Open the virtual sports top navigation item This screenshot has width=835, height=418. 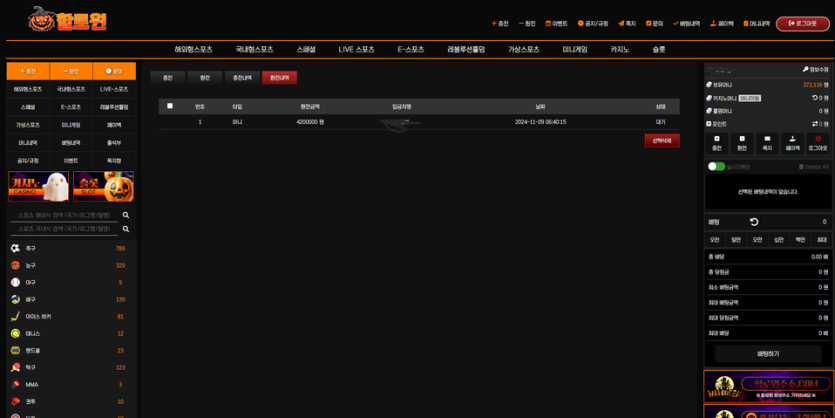coord(523,50)
